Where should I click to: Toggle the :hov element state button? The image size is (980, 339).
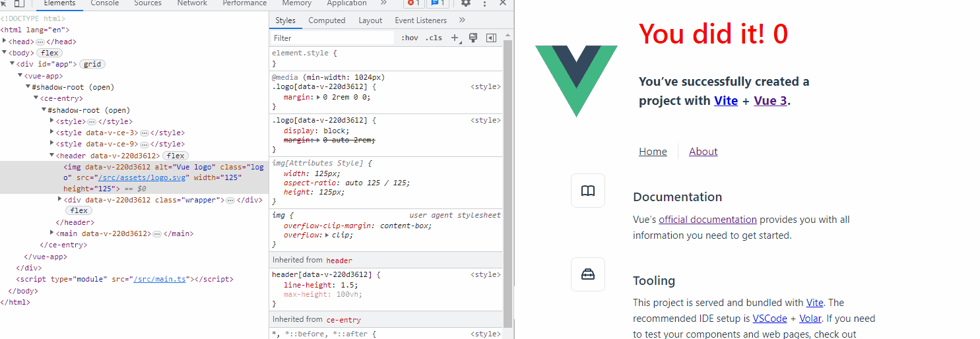pyautogui.click(x=410, y=38)
